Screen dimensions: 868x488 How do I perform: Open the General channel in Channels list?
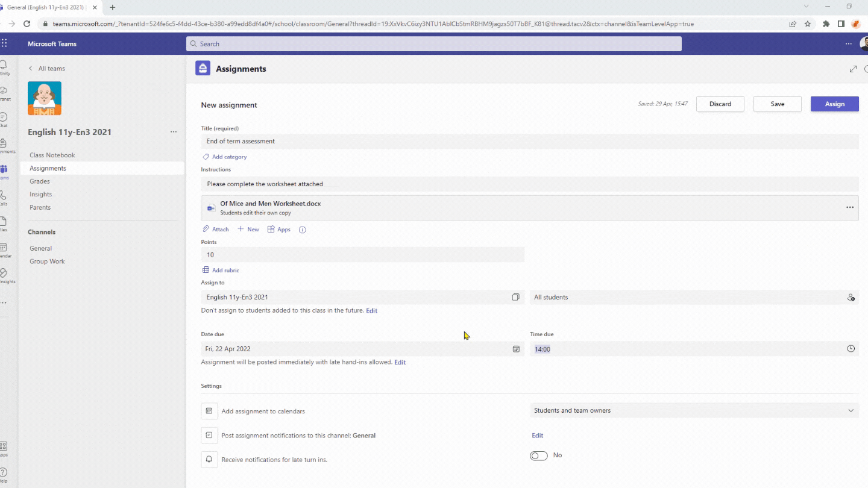pos(41,248)
